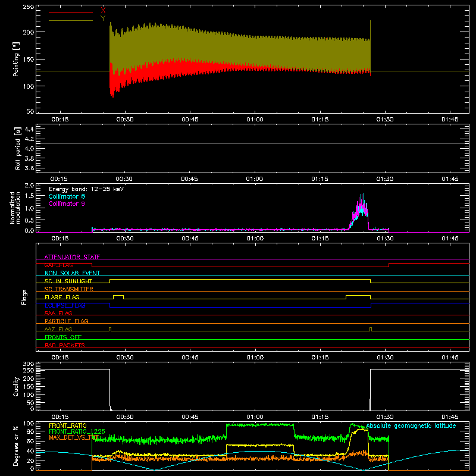Viewport: 476px width, 476px height.
Task: Click the 00:30 time label under the Roll period plot
Action: tap(124, 179)
